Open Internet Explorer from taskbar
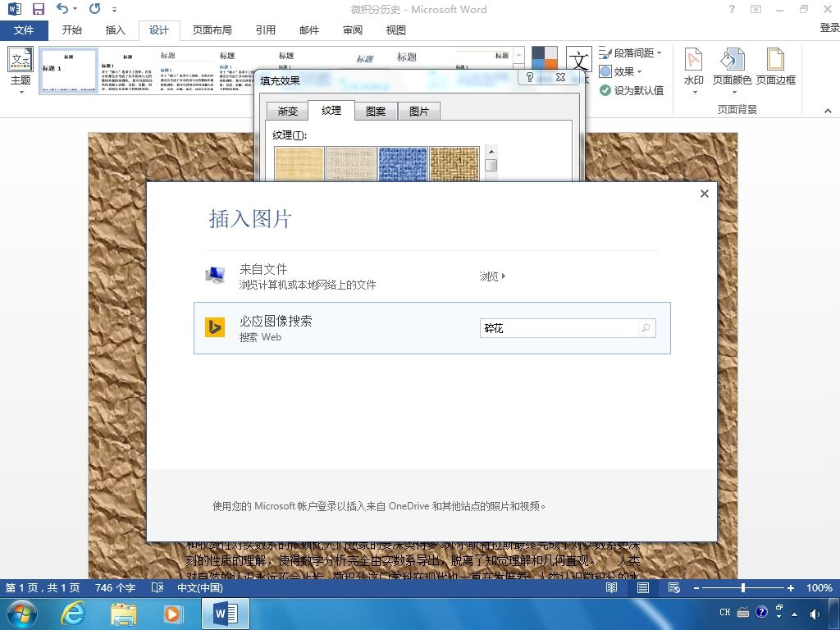The width and height of the screenshot is (840, 630). pos(72,614)
